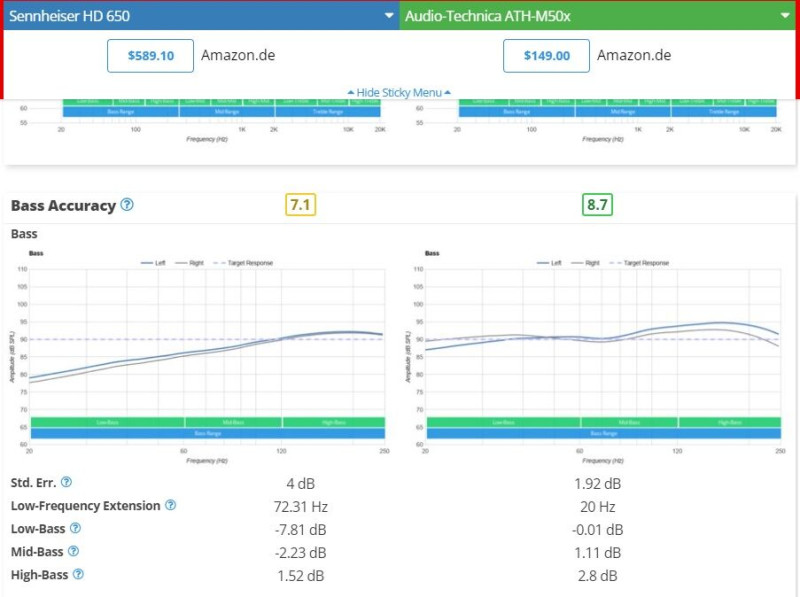800x597 pixels.
Task: Click the -7.81 dB Low-Bass value
Action: coord(301,530)
